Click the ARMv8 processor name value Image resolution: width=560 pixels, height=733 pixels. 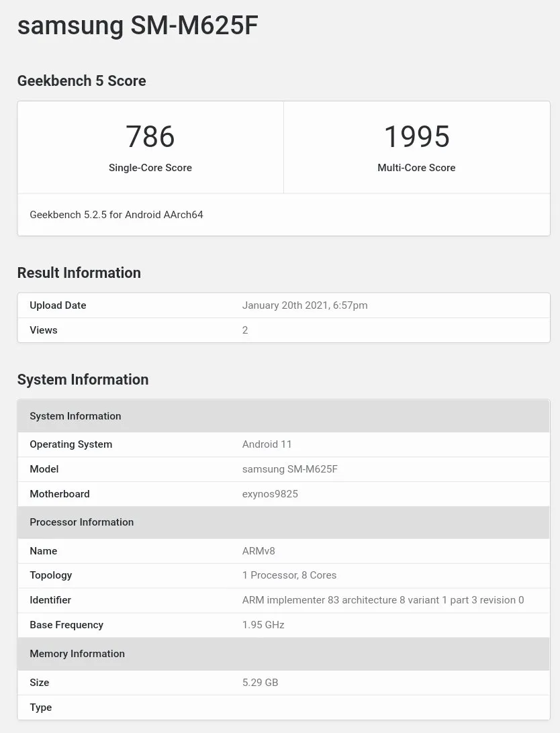click(259, 551)
